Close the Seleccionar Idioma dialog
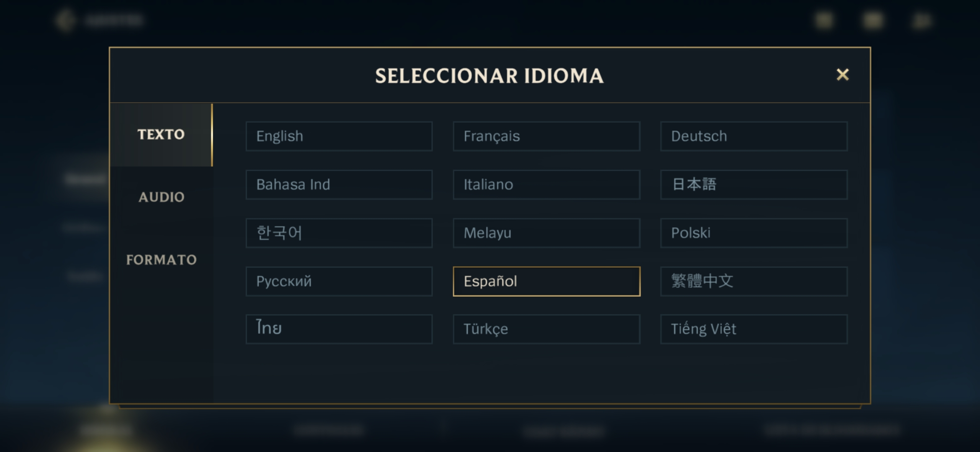 point(842,75)
